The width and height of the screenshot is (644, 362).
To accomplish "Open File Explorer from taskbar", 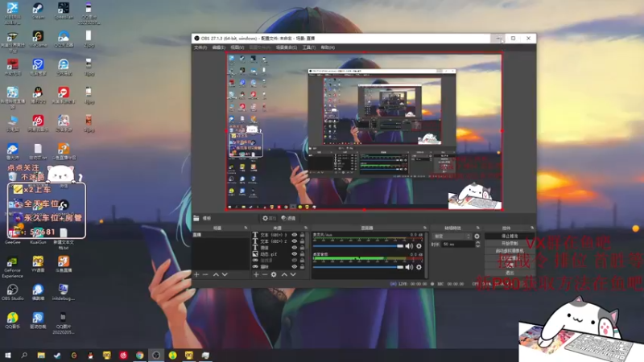I will (x=41, y=356).
